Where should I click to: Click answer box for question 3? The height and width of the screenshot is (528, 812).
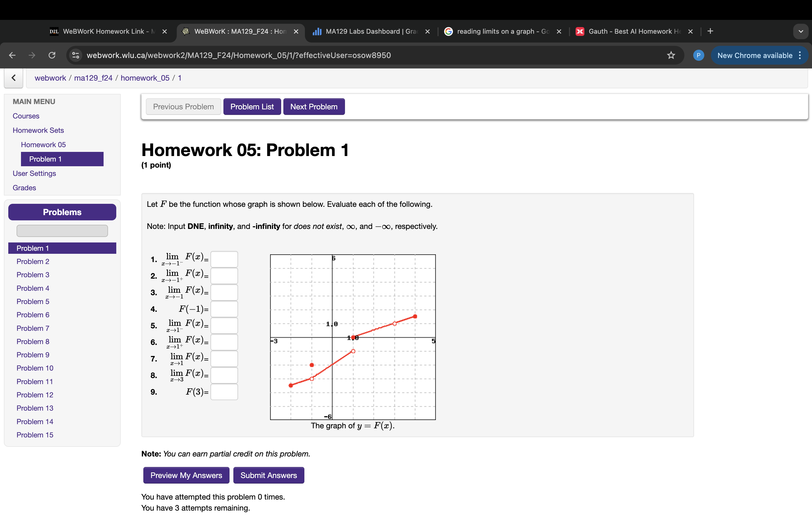click(224, 292)
